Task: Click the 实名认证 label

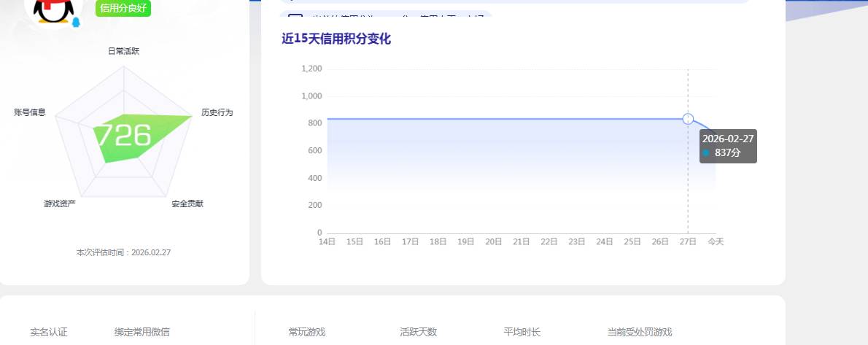Action: [49, 333]
